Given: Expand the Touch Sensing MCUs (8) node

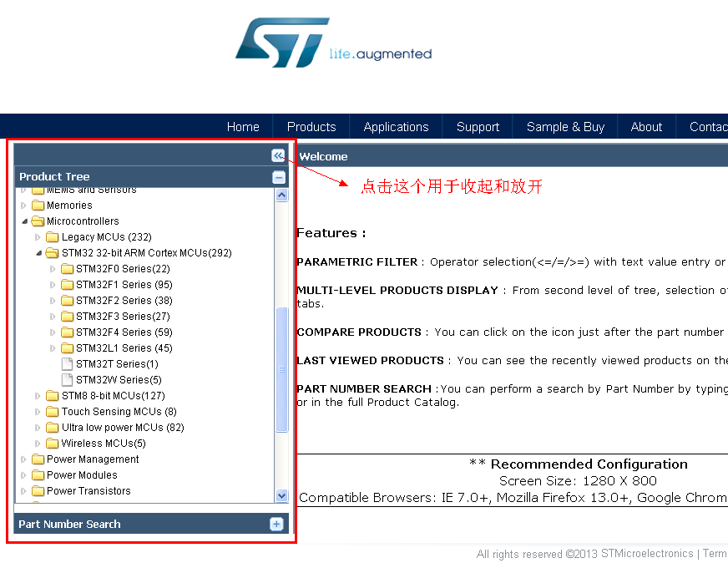Looking at the screenshot, I should [38, 412].
